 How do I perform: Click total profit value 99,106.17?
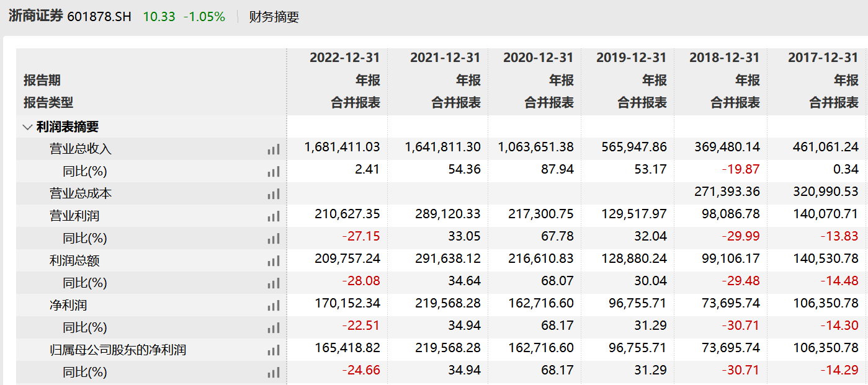click(x=730, y=259)
